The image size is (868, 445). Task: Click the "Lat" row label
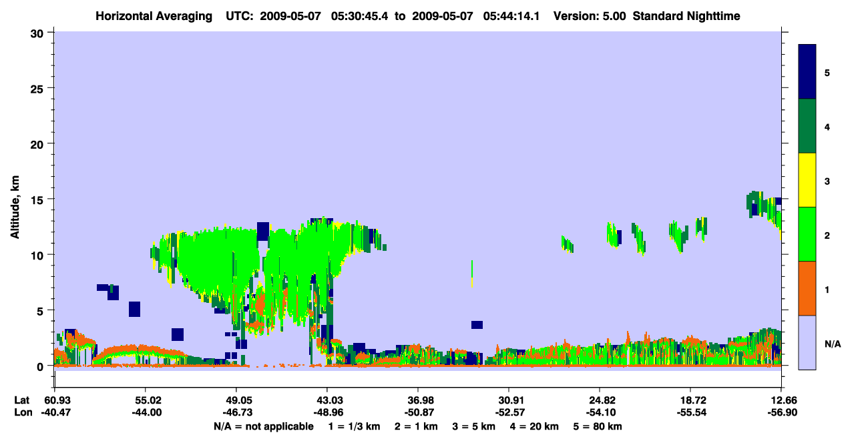21,400
